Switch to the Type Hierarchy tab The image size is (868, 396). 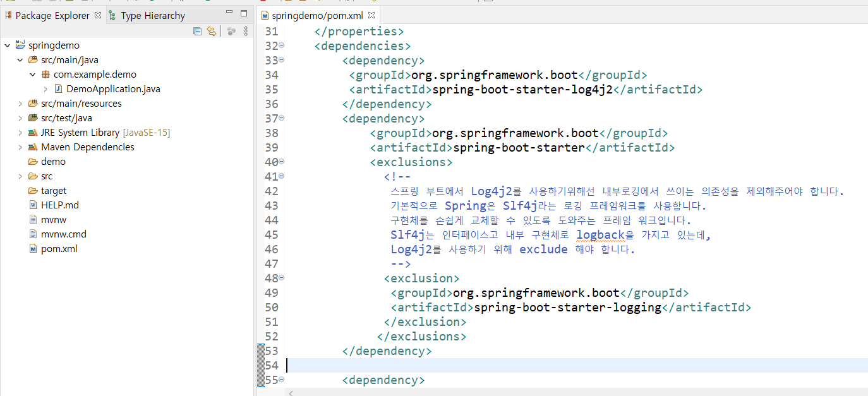pyautogui.click(x=152, y=15)
